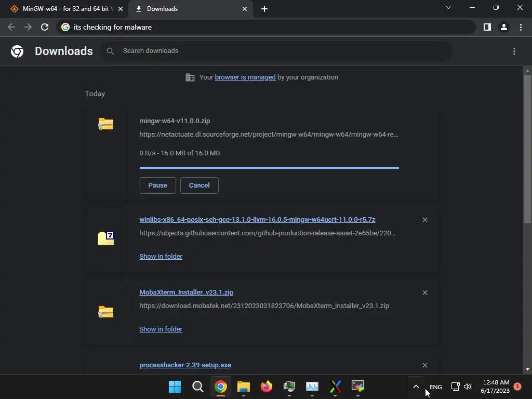Viewport: 532px width, 399px height.
Task: Open processhacker-2.39-setup.exe link
Action: 185,365
